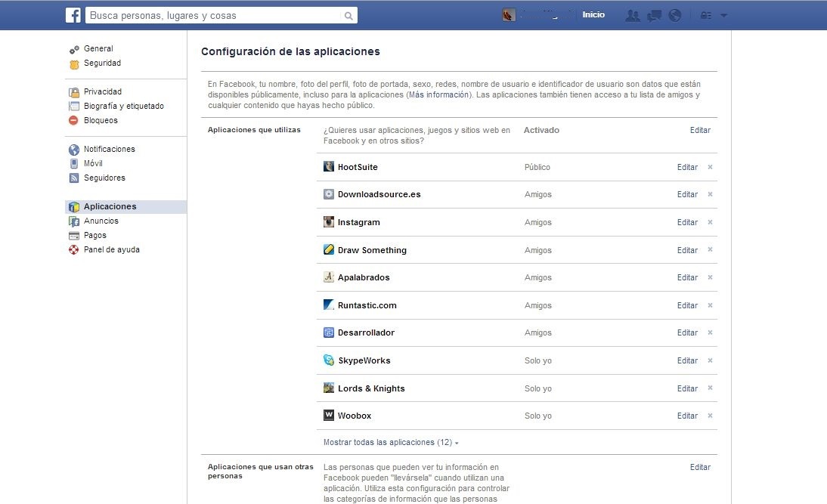Screen dimensions: 827x504
Task: Click the Instagram app icon
Action: (329, 222)
